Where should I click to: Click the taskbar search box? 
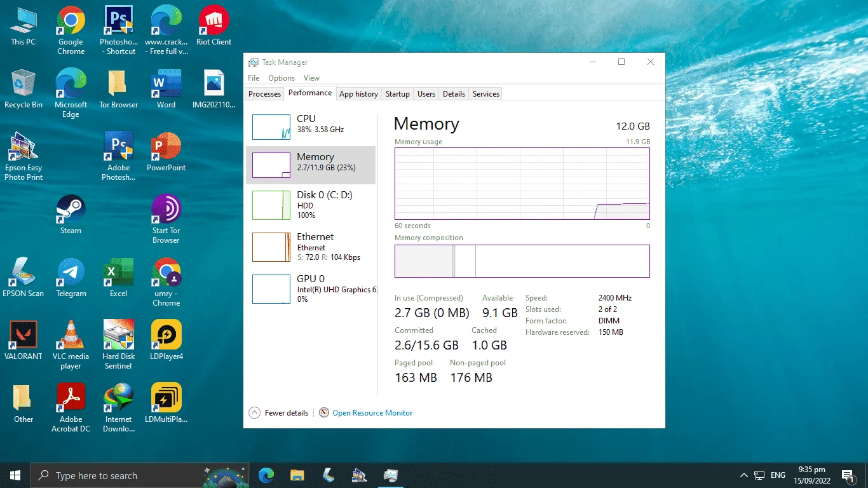pos(140,475)
